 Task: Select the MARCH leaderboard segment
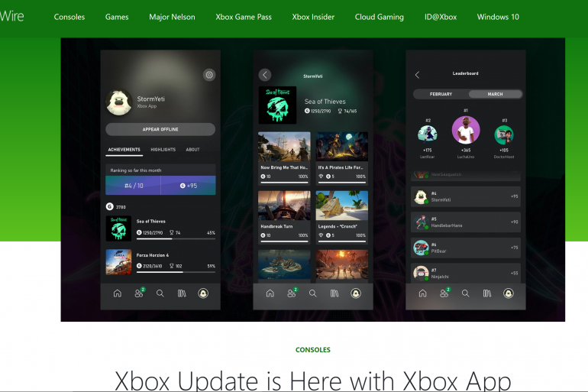[x=495, y=94]
